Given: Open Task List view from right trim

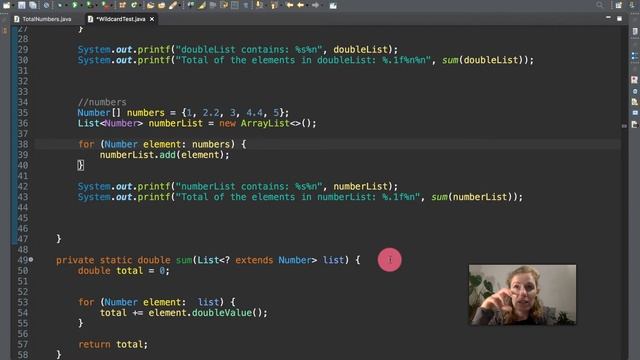Looking at the screenshot, I should [x=635, y=31].
